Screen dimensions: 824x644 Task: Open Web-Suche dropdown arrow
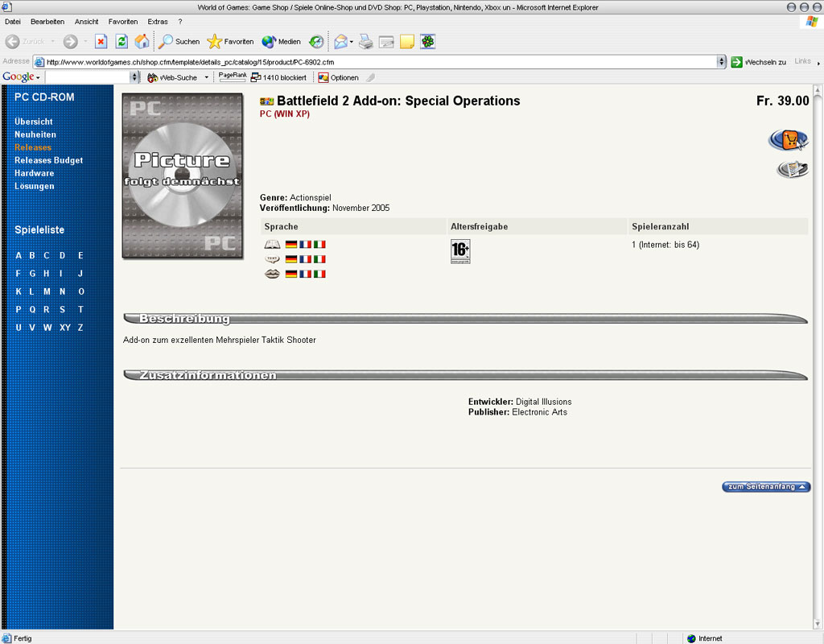[x=207, y=77]
